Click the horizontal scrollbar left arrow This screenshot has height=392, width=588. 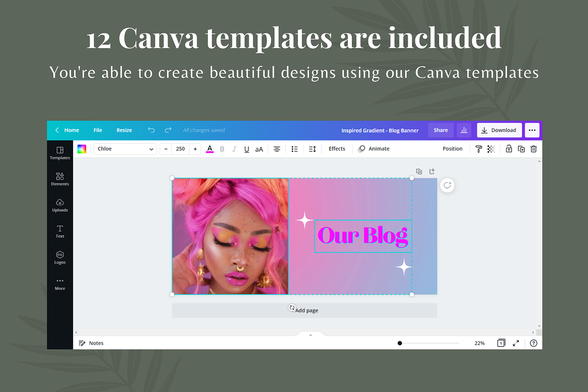(76, 332)
